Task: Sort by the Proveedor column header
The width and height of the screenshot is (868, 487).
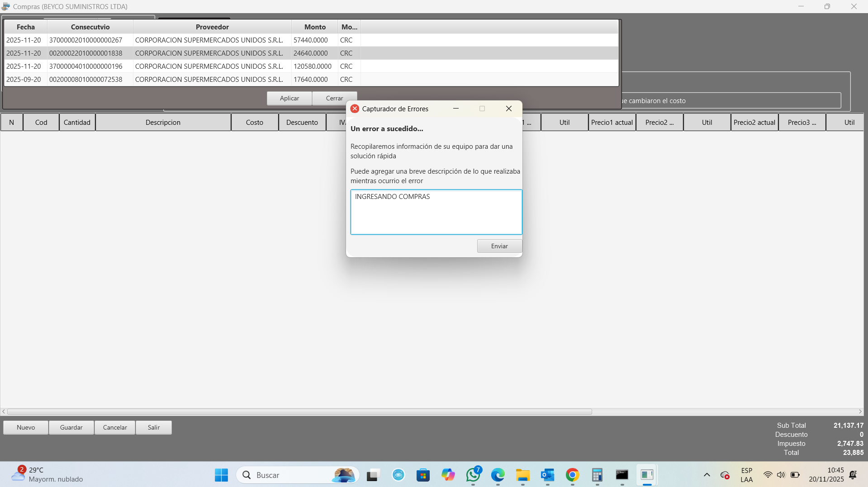Action: coord(212,27)
